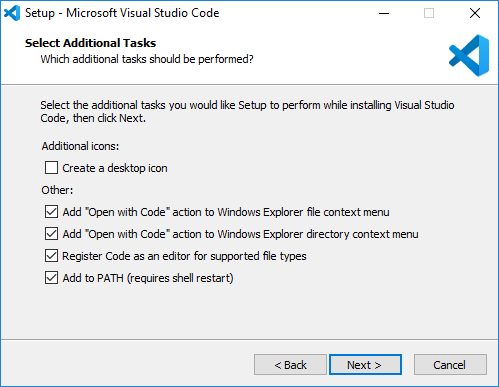Viewport: 499px width, 387px height.
Task: Disable the Add to PATH checkbox
Action: coord(51,278)
